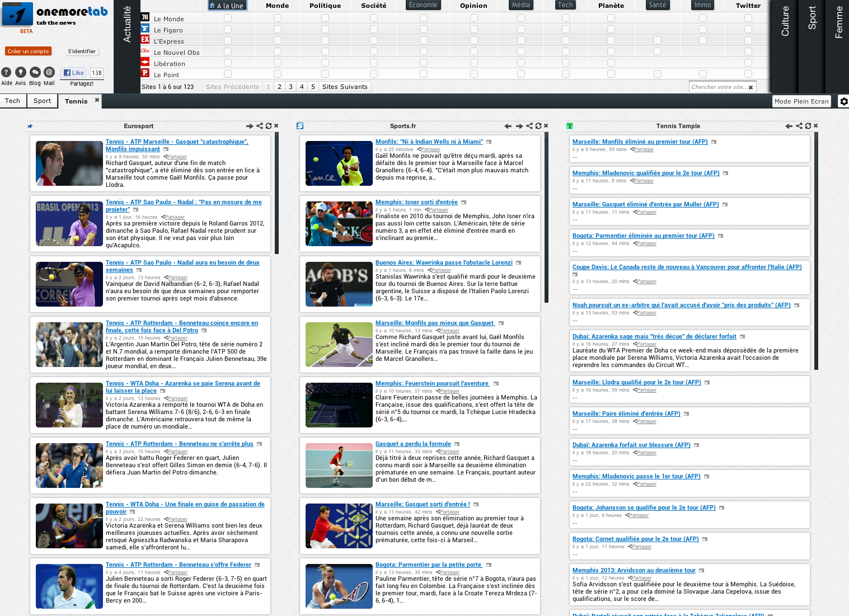Go to Sites Suivants page

click(x=345, y=87)
